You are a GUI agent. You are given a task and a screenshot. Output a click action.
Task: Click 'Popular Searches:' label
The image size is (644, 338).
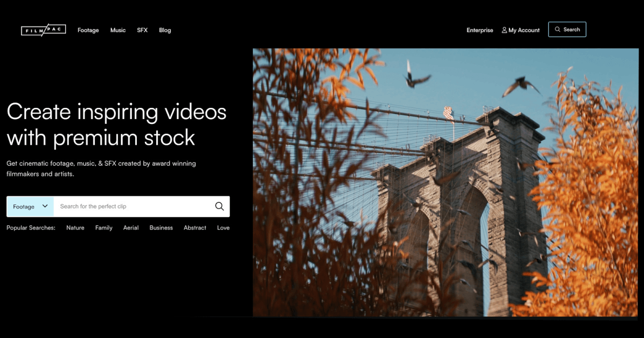31,228
